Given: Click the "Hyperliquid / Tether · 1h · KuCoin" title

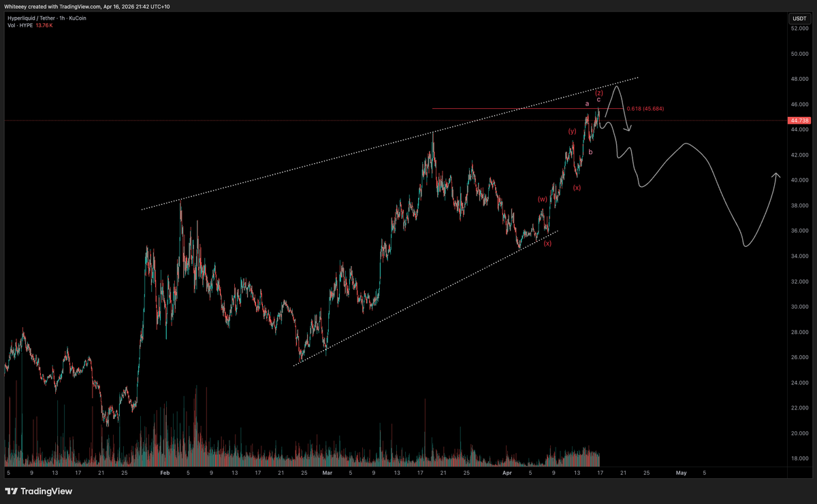Looking at the screenshot, I should (47, 18).
